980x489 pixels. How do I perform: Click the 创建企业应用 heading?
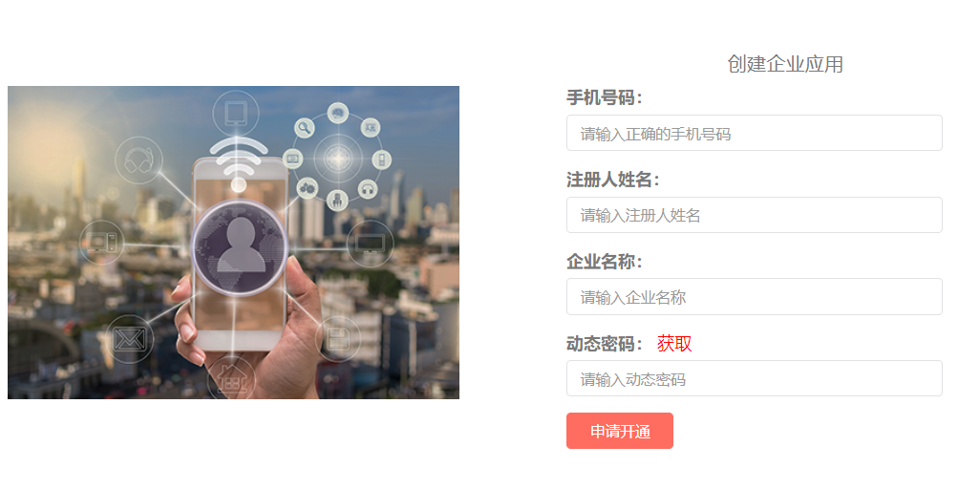[785, 64]
